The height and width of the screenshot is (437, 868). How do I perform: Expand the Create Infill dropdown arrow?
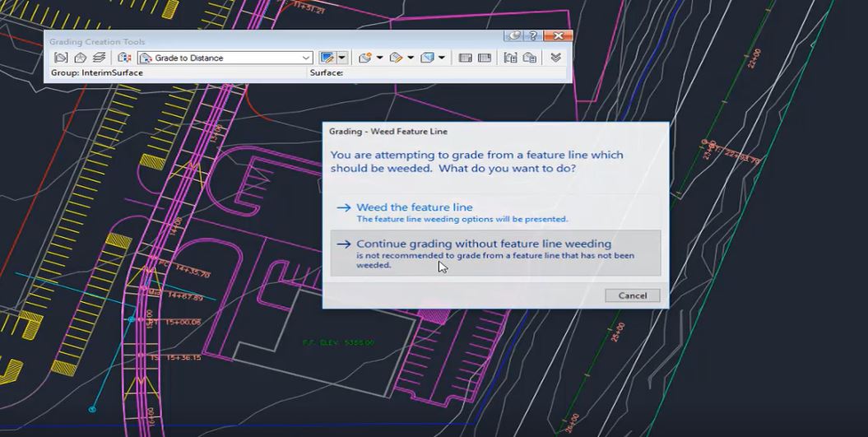(x=380, y=58)
